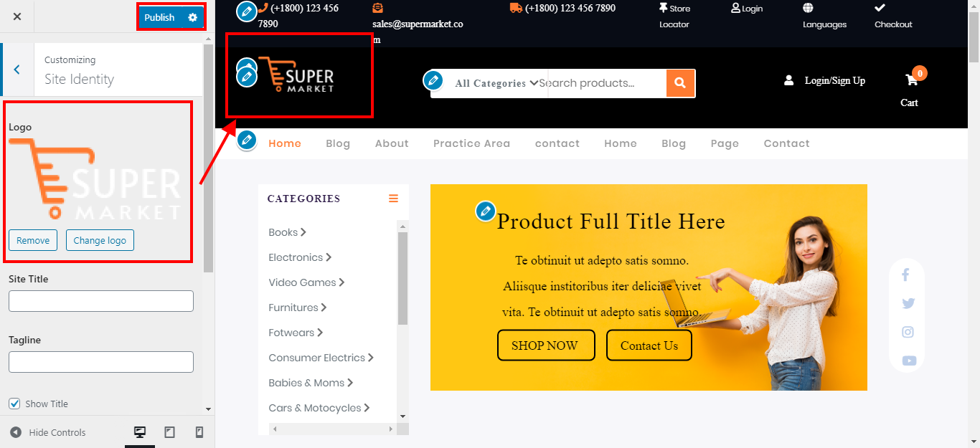Click the Site Title input field

coord(101,301)
